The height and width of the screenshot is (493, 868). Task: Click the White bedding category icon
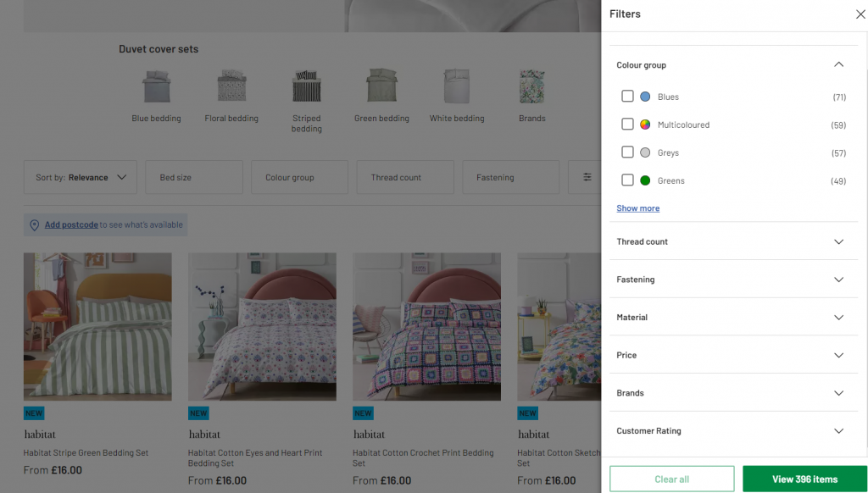pos(457,86)
